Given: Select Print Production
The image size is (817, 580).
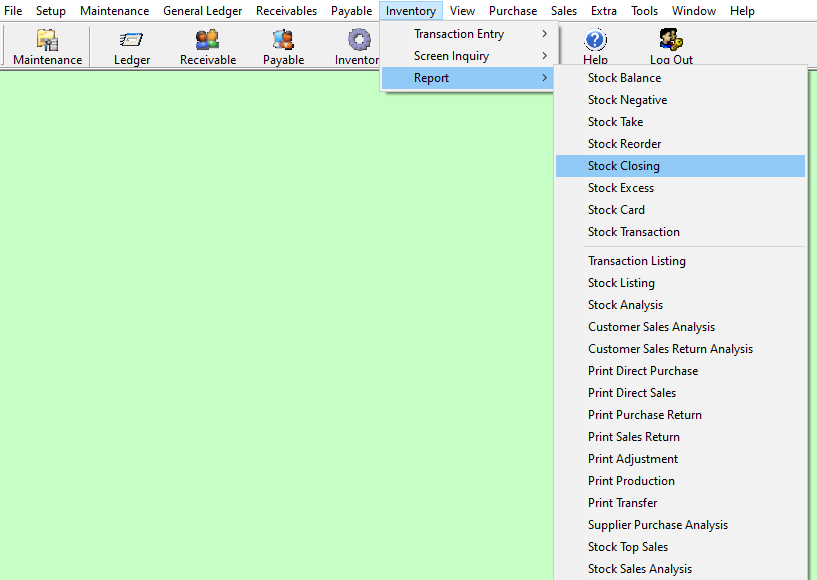Looking at the screenshot, I should 680,481.
